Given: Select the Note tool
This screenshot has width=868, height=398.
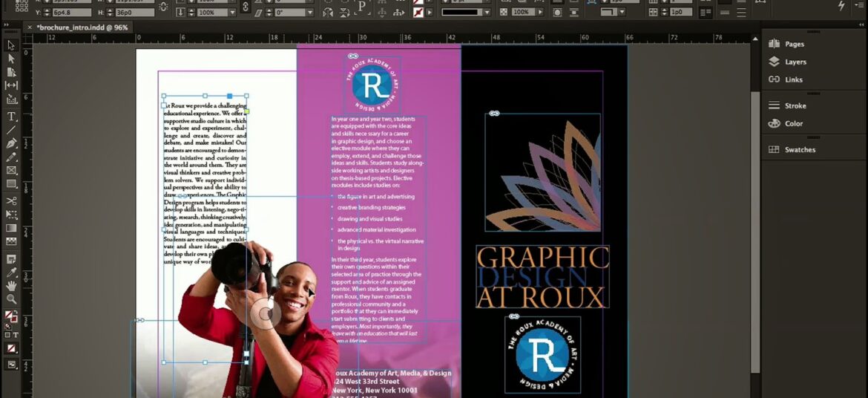Looking at the screenshot, I should [x=11, y=259].
